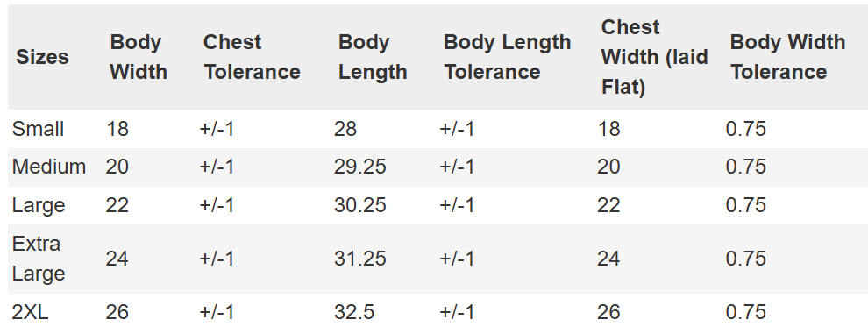
Task: Click the 31.25 body length cell
Action: point(359,259)
